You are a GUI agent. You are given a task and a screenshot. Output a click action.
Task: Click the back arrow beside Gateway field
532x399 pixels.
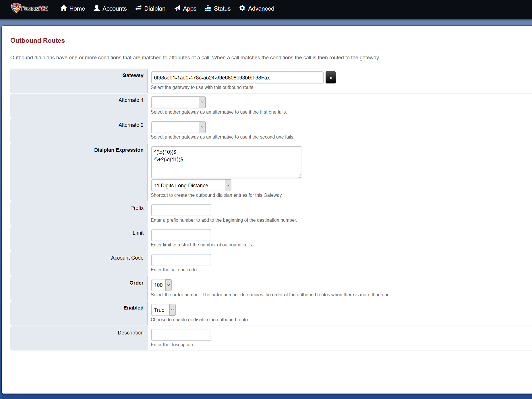330,77
